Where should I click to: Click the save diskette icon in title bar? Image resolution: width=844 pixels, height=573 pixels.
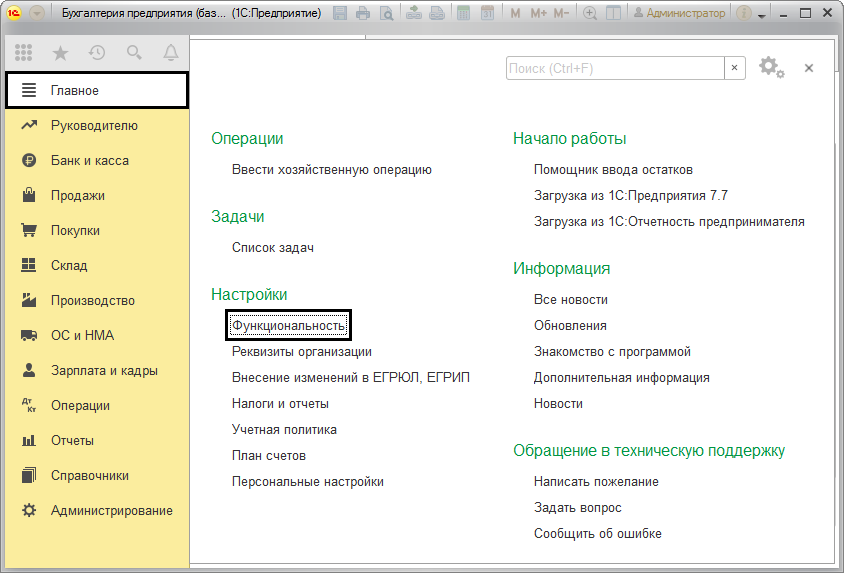[340, 14]
